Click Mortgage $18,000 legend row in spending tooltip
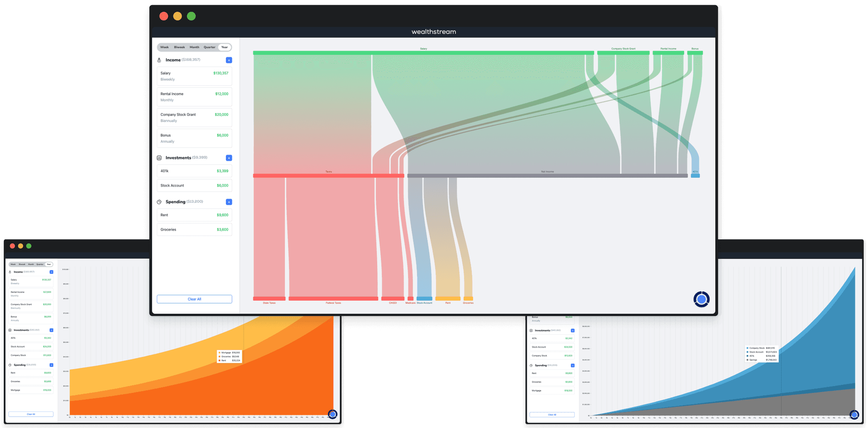Image resolution: width=868 pixels, height=428 pixels. [229, 353]
